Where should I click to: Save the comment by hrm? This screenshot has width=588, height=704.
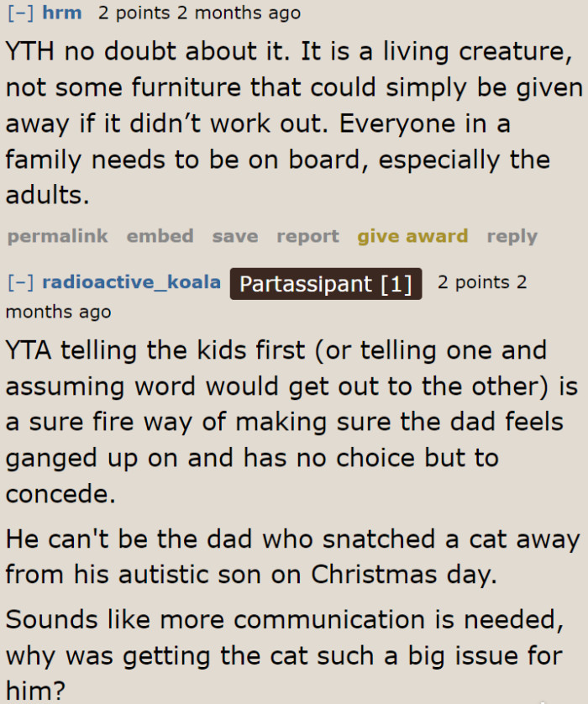[x=234, y=236]
